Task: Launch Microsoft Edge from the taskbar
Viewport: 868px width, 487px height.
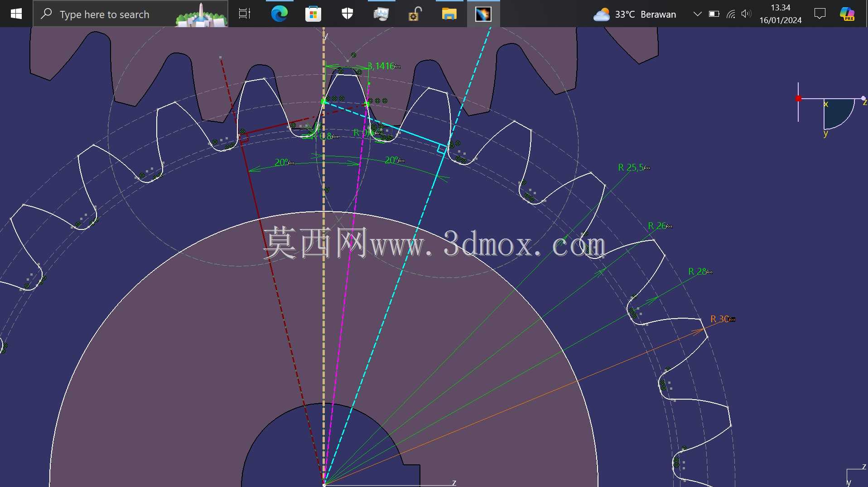Action: click(x=279, y=14)
